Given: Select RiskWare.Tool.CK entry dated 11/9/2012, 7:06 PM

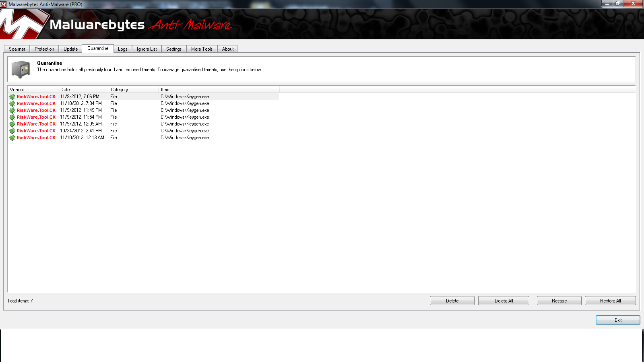Looking at the screenshot, I should pyautogui.click(x=143, y=97).
